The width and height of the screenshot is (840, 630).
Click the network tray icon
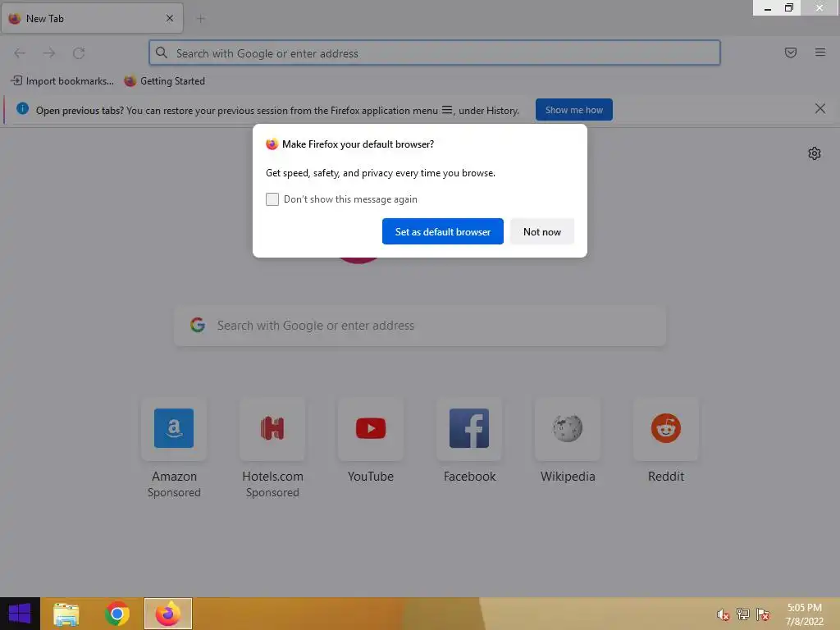point(743,614)
